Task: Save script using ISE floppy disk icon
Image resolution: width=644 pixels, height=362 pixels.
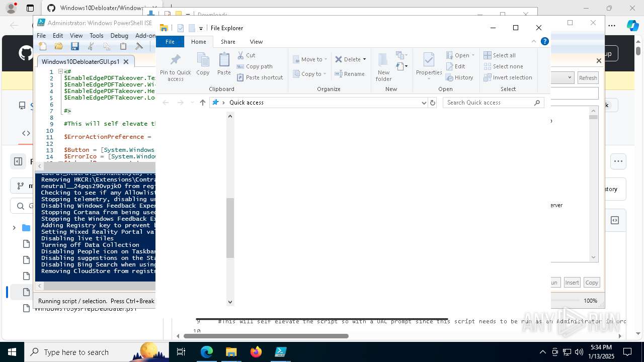Action: coord(75,46)
